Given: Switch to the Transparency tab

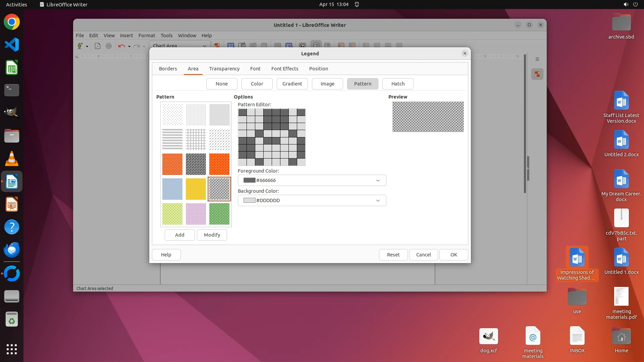Looking at the screenshot, I should click(224, 69).
